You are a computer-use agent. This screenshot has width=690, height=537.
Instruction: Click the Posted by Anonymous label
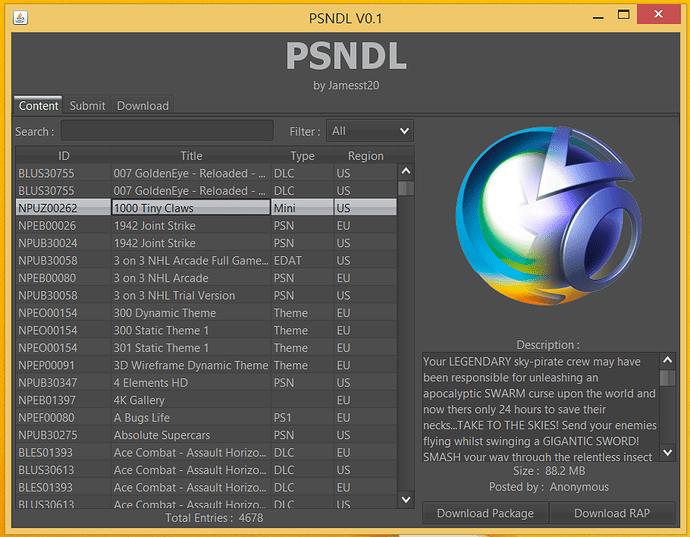(549, 487)
